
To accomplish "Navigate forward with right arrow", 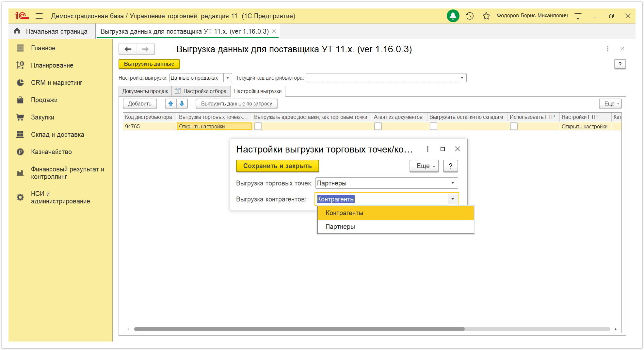I will point(146,49).
